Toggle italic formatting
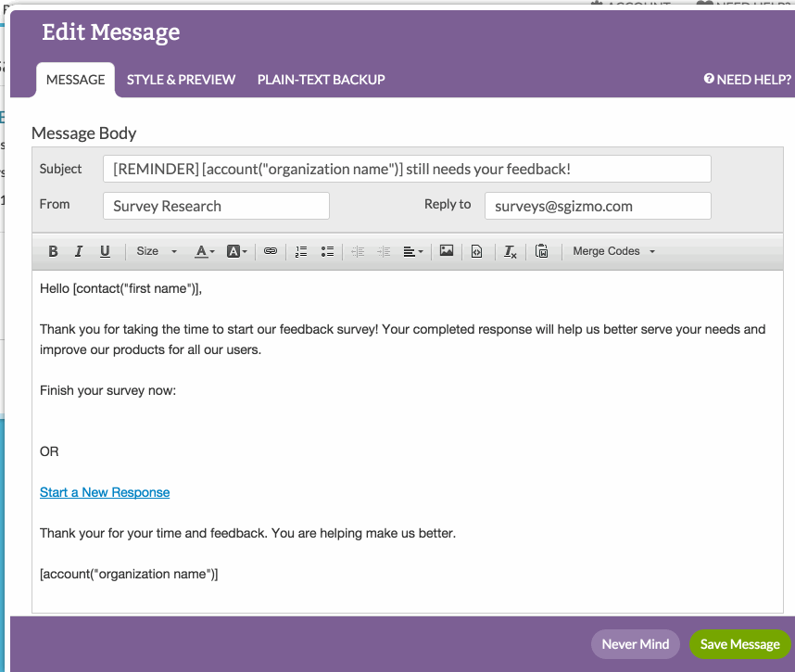795x672 pixels. pyautogui.click(x=79, y=250)
